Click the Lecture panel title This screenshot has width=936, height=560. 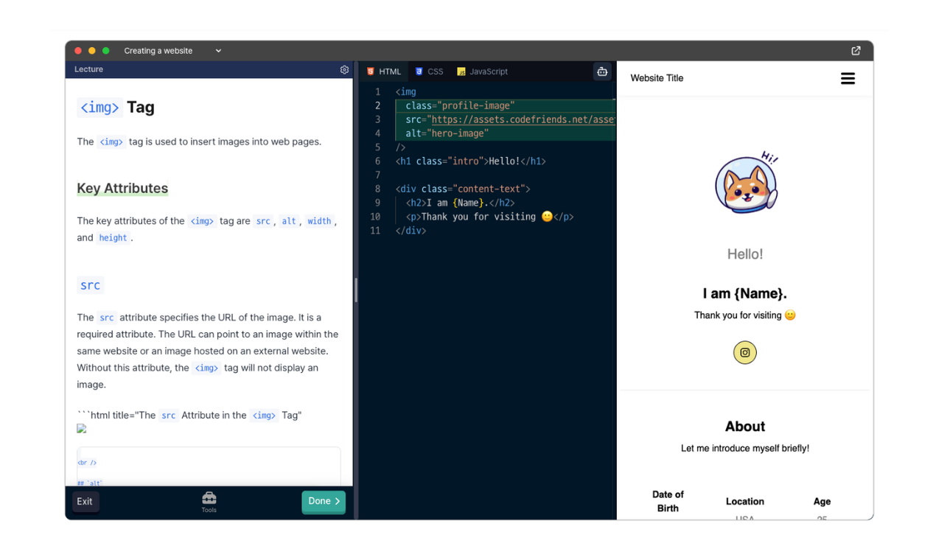(x=88, y=69)
